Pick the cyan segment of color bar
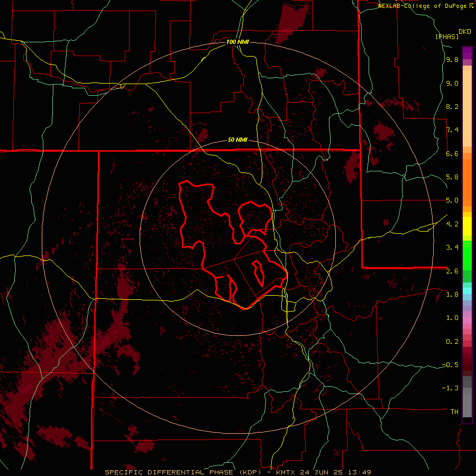 (x=467, y=291)
